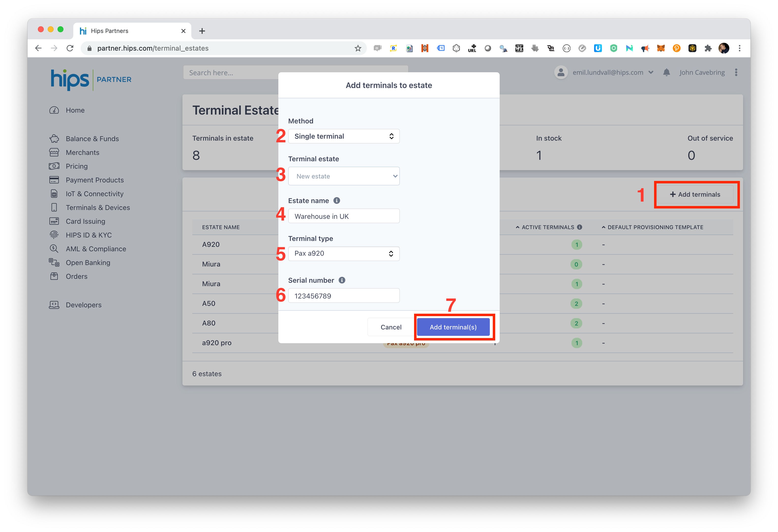Click the Serial number info icon
The height and width of the screenshot is (532, 778).
[342, 280]
